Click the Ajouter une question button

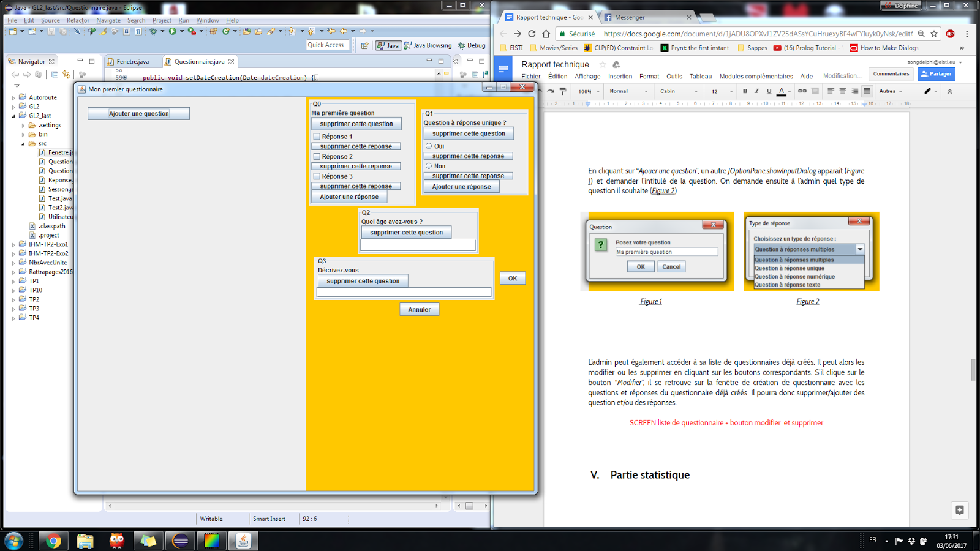coord(138,114)
